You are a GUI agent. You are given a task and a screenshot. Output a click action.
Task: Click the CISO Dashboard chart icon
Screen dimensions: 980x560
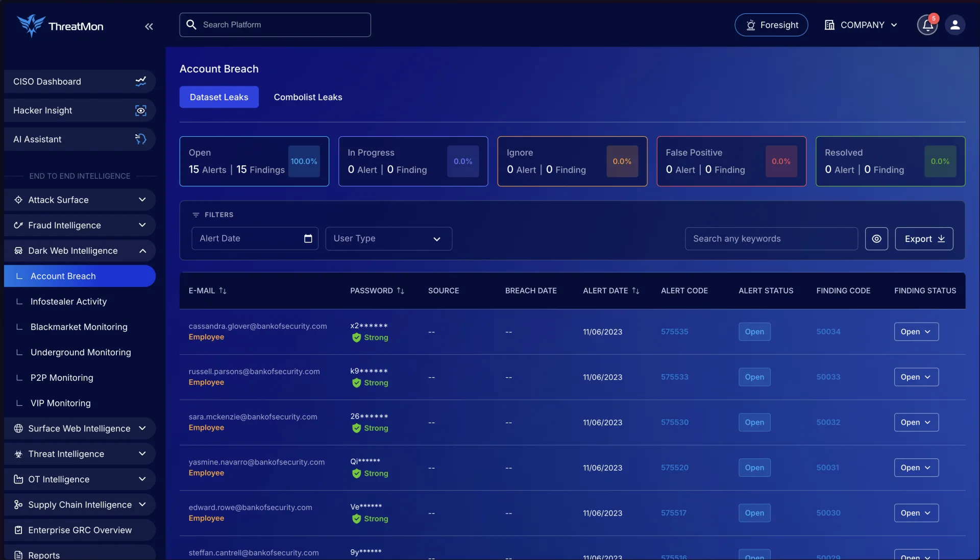[x=141, y=81]
